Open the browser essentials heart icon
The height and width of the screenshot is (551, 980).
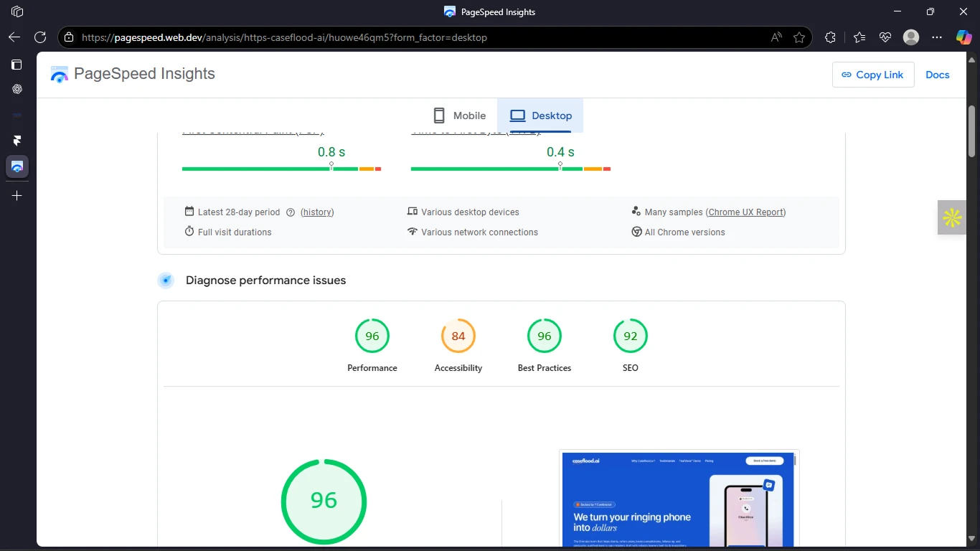click(885, 37)
